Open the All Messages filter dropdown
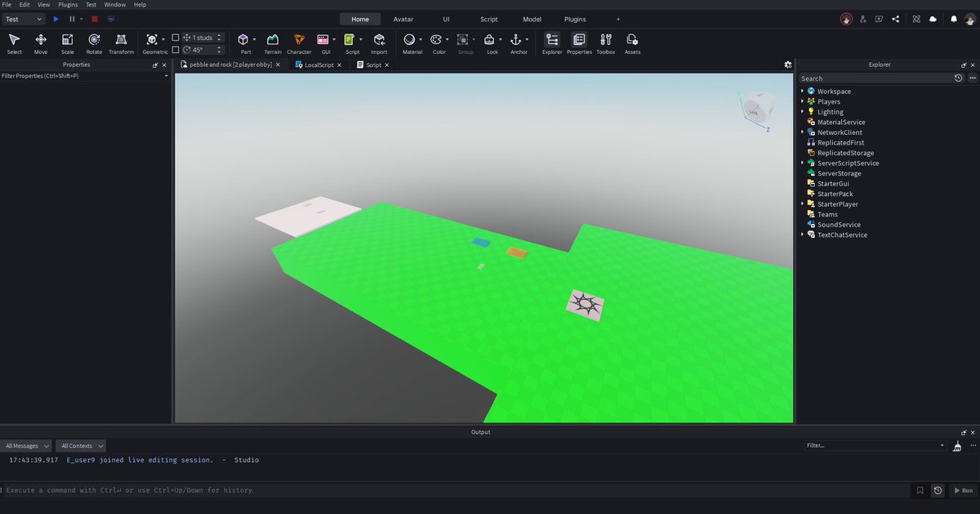 tap(27, 446)
